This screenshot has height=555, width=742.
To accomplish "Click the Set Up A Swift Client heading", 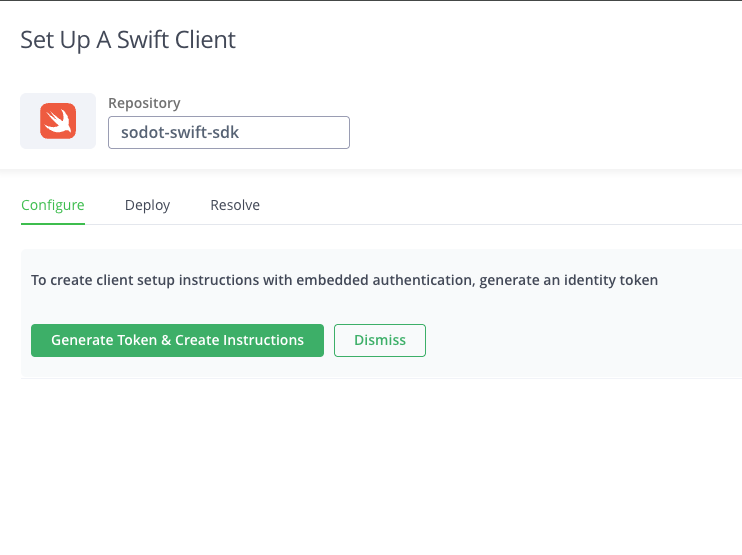I will (x=128, y=40).
